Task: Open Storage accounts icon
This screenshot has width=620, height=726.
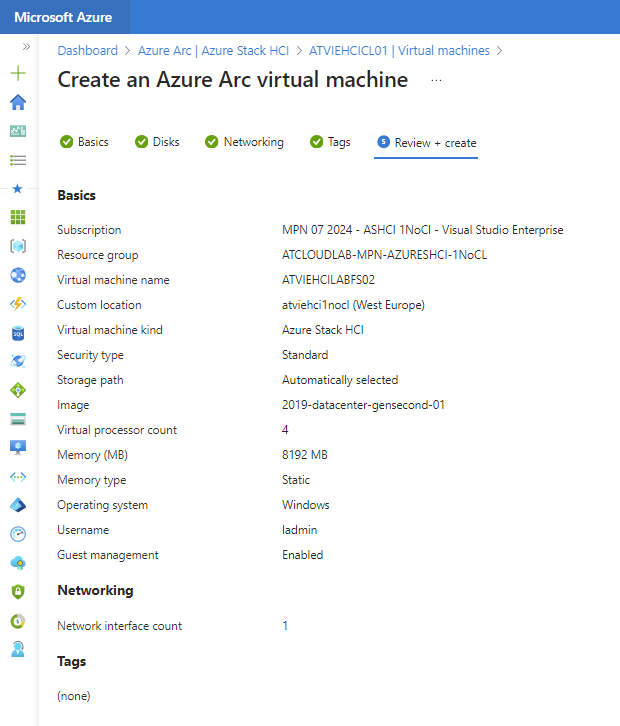Action: (18, 419)
